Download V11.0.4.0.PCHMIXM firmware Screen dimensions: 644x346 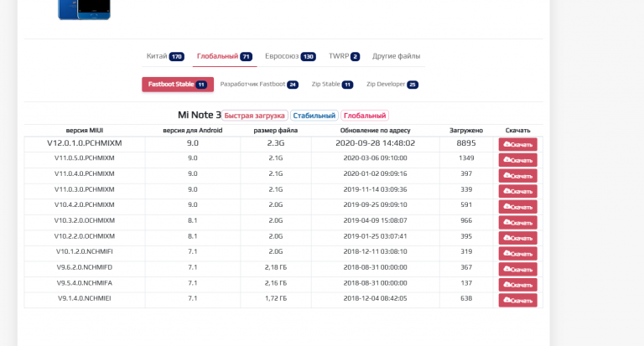pyautogui.click(x=518, y=176)
